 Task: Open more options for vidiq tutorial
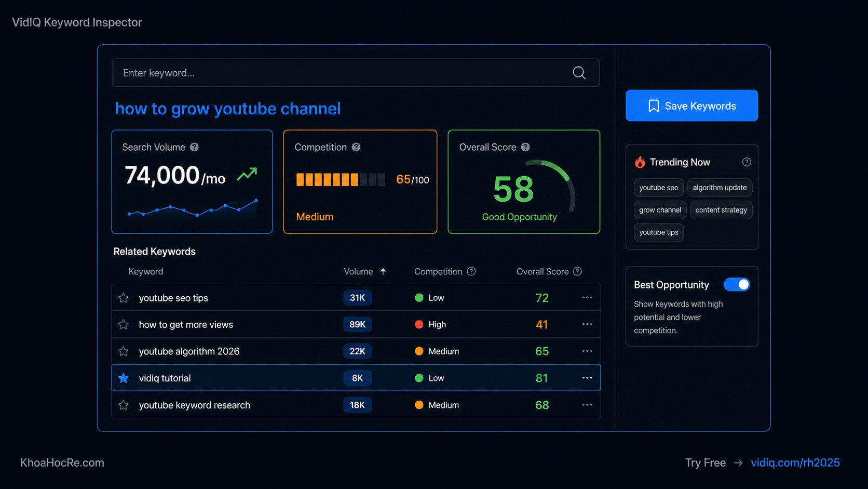point(587,378)
